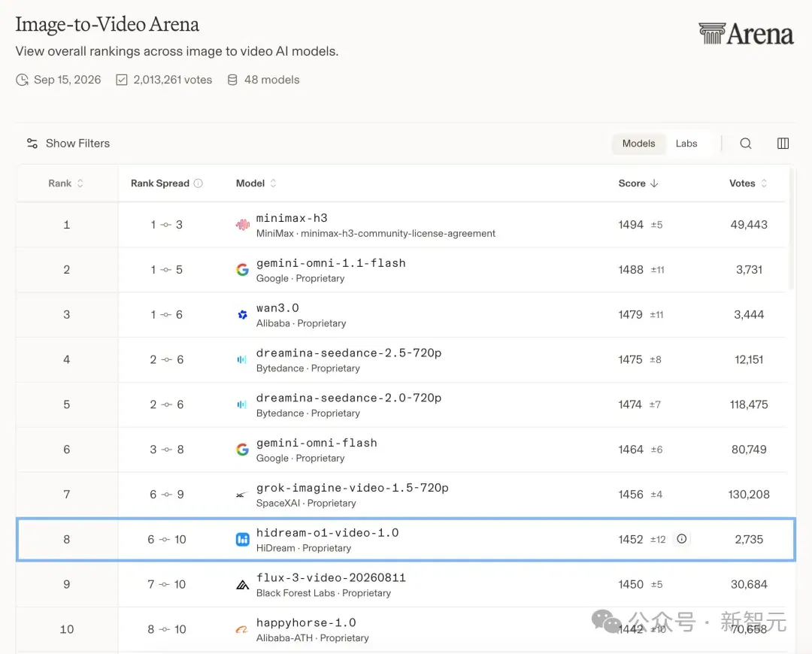Click the MiniMax waveform logo
This screenshot has width=812, height=654.
[242, 225]
